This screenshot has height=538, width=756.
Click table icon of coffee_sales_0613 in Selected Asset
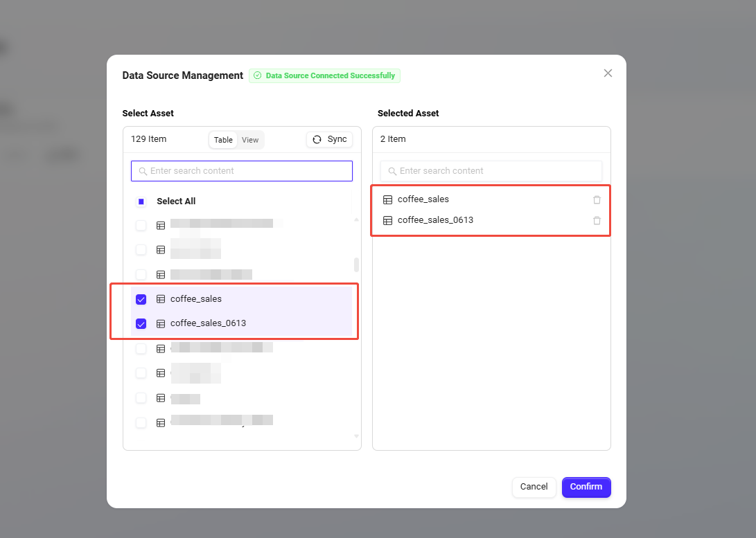387,221
